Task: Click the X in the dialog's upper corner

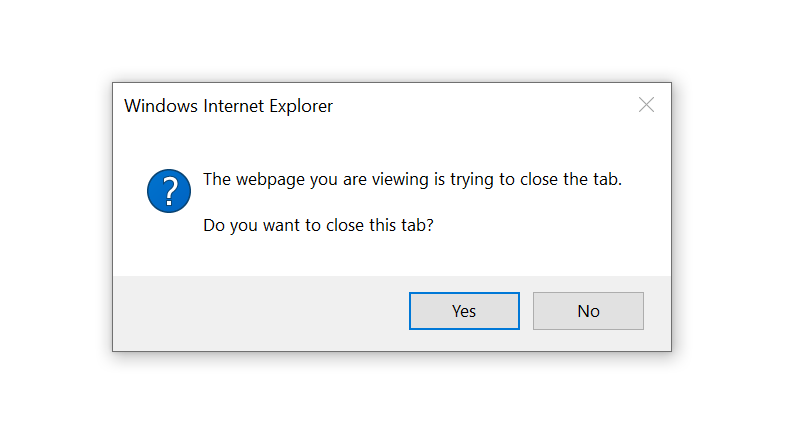Action: 646,105
